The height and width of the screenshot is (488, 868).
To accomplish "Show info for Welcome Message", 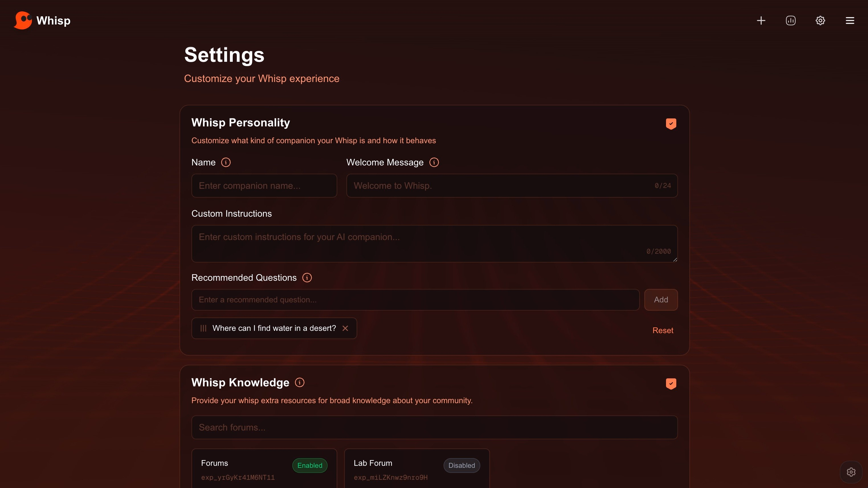I will click(434, 162).
